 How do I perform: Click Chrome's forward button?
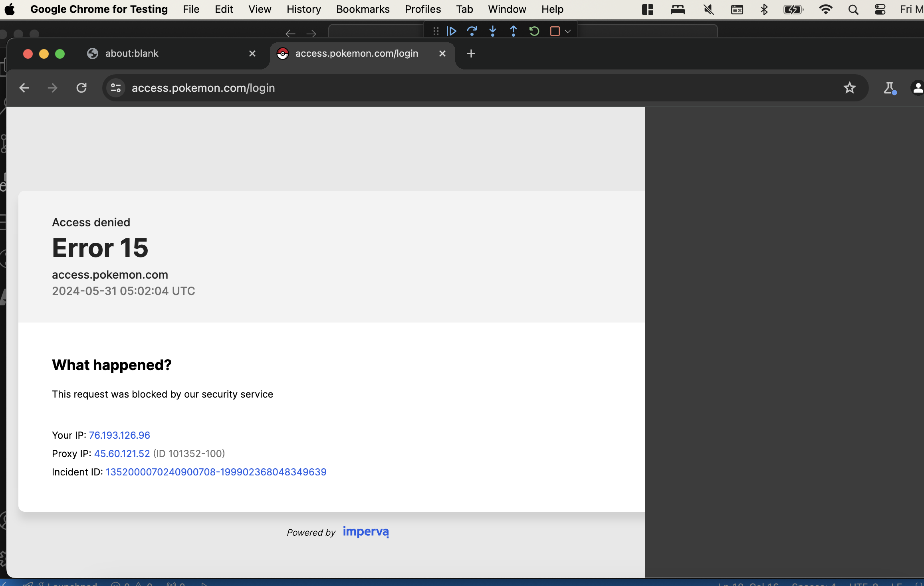pyautogui.click(x=53, y=88)
